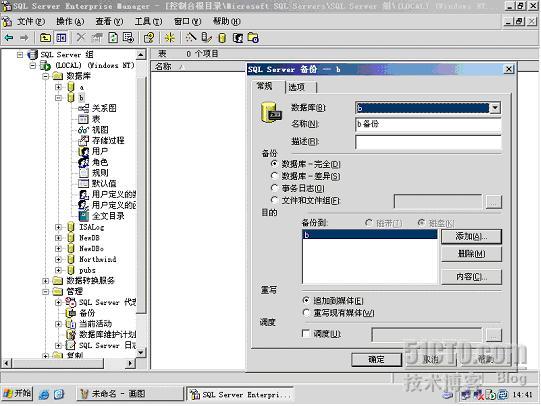This screenshot has width=541, height=406.
Task: Select the 全文目录 full-text catalog node
Action: click(x=108, y=216)
